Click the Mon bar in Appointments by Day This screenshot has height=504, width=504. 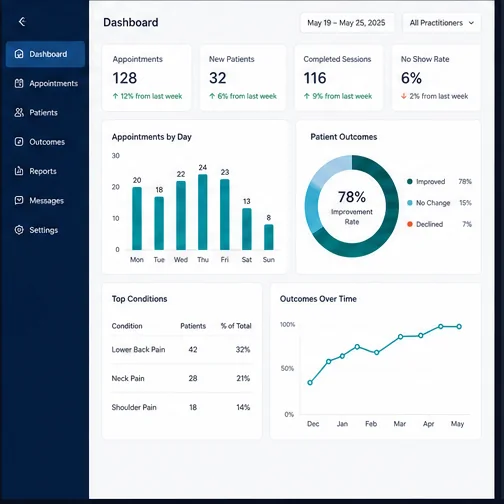pos(137,218)
